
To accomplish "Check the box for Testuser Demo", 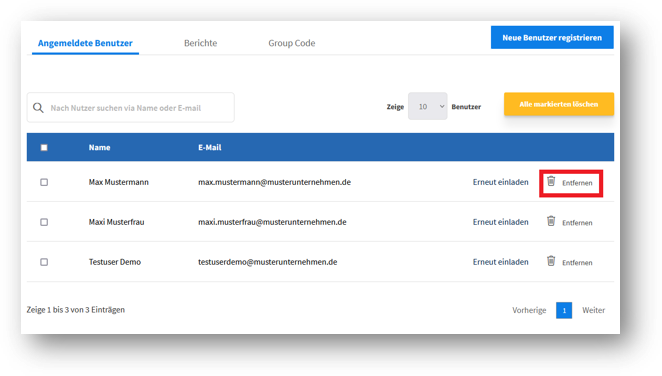I will (x=44, y=262).
